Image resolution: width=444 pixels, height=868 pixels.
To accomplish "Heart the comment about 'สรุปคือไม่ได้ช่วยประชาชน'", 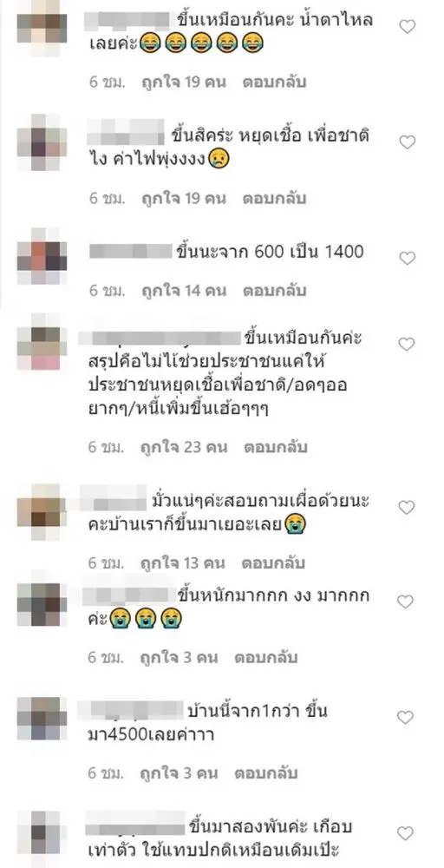I will pyautogui.click(x=408, y=345).
